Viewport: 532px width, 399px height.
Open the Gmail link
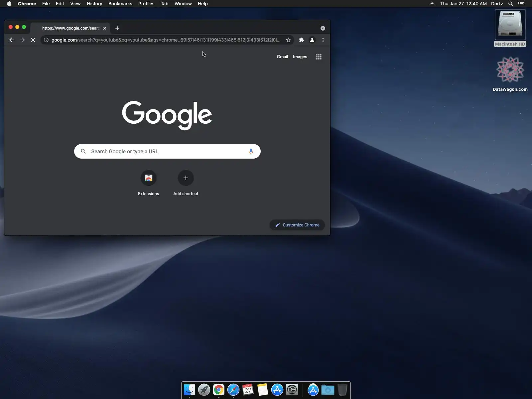282,57
